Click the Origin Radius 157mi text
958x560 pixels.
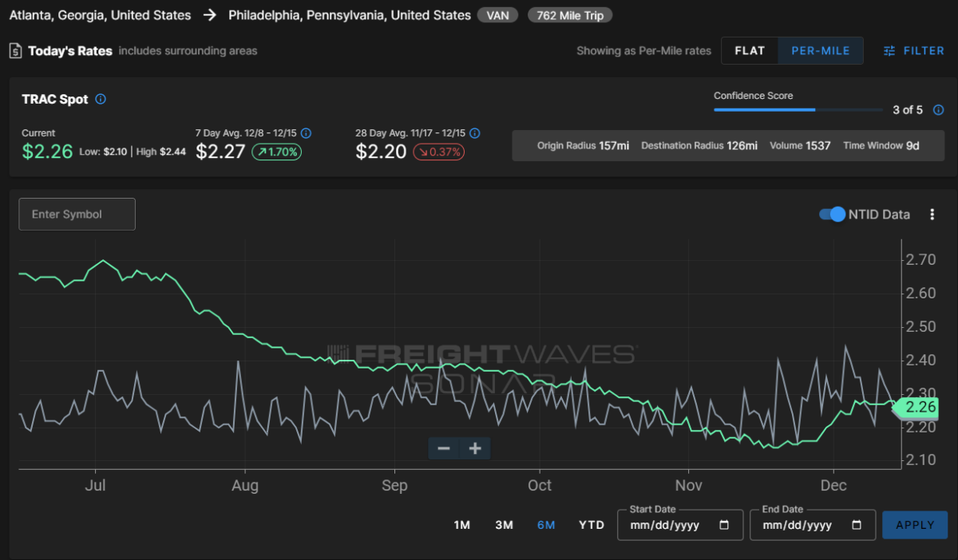[x=583, y=146]
